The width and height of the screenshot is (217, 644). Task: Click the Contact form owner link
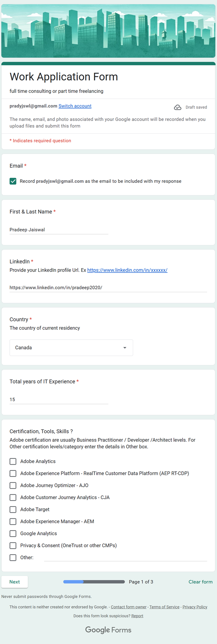click(129, 607)
